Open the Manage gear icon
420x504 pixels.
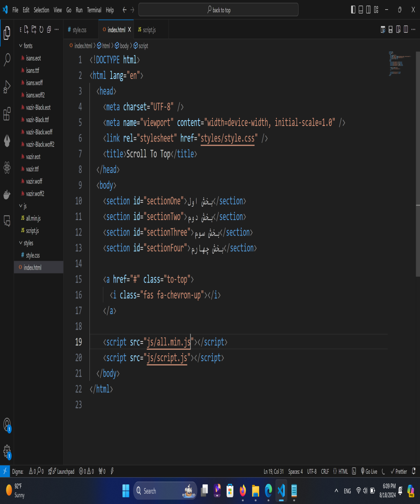point(7,451)
